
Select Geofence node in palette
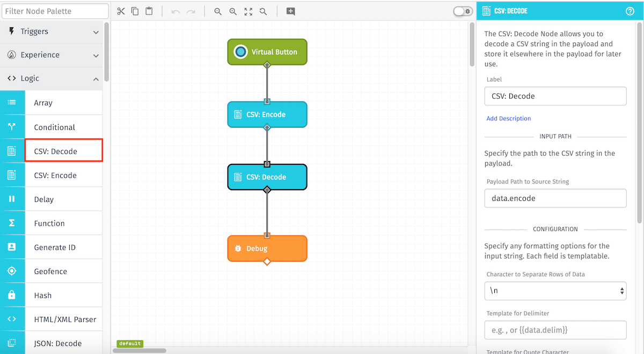(x=63, y=271)
